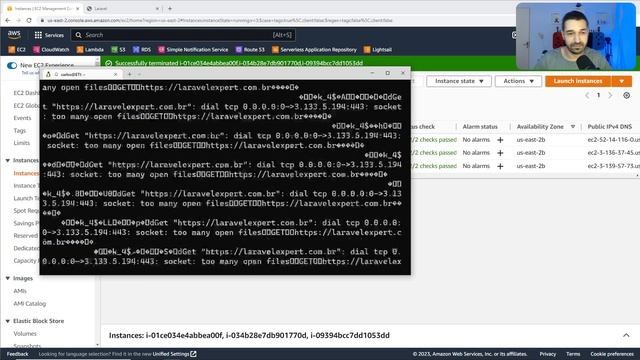640x360 pixels.
Task: Focus the AWS console Search field
Action: (183, 35)
